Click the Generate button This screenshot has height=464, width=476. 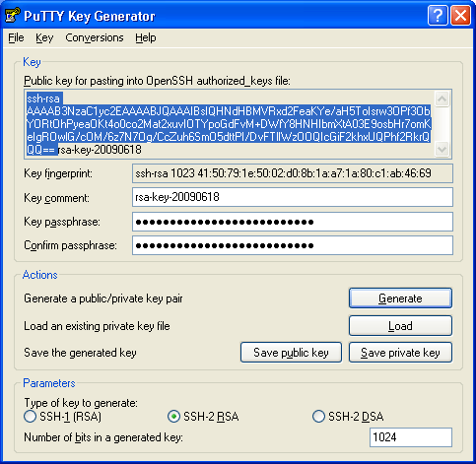pos(400,298)
